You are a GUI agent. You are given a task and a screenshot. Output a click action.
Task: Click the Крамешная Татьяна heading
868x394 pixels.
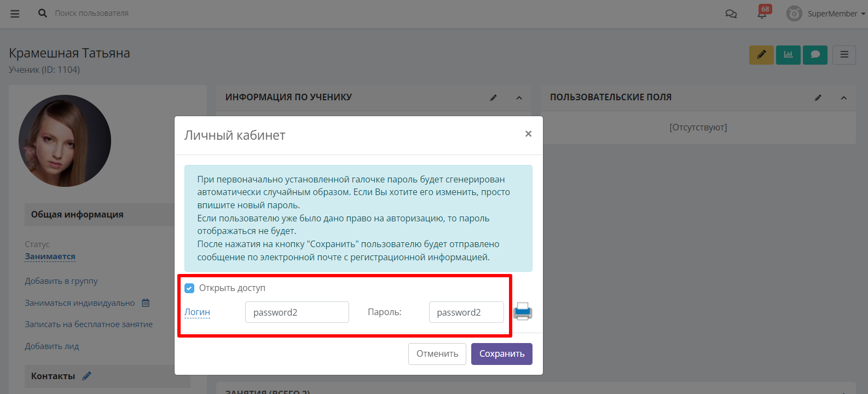pyautogui.click(x=70, y=53)
